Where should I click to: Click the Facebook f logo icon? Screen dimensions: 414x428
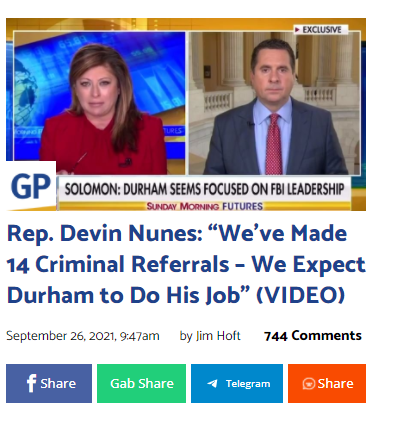[x=31, y=383]
